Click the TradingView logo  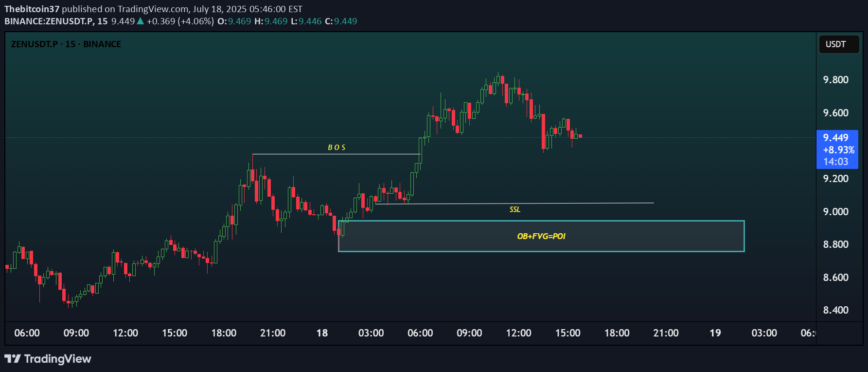[48, 359]
